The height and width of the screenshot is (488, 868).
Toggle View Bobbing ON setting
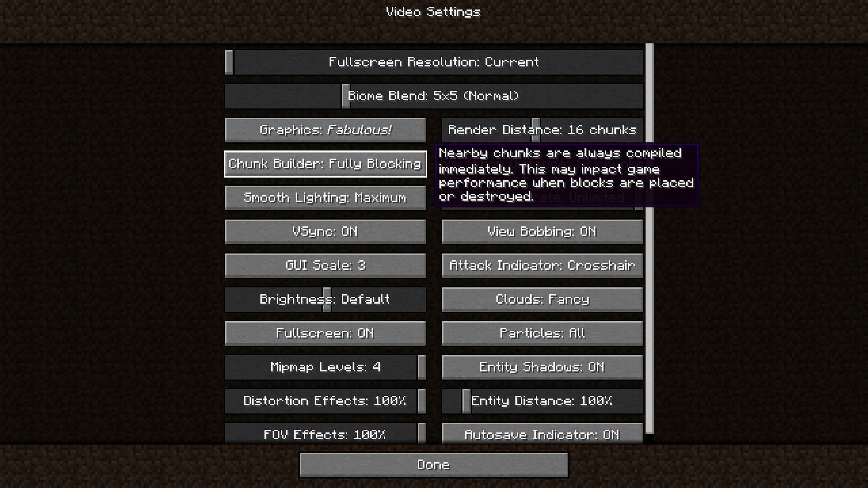(542, 231)
